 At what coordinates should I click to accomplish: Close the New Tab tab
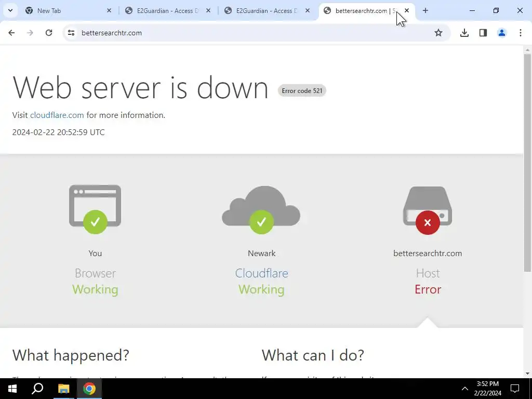[109, 10]
